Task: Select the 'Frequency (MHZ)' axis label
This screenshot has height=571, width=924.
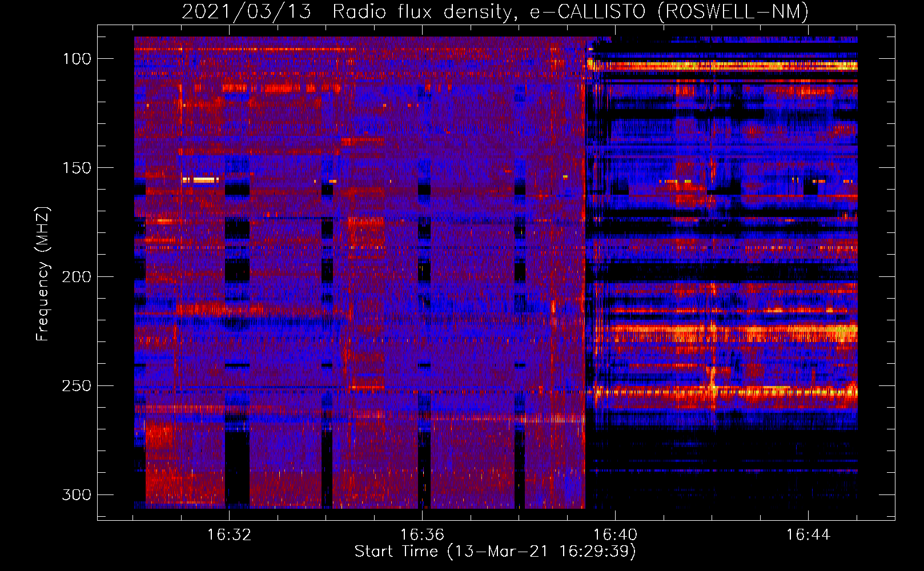Action: (x=43, y=274)
